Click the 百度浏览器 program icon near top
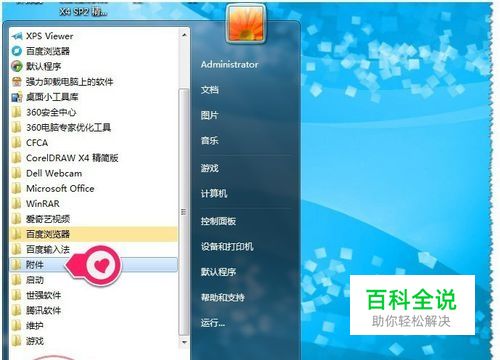The width and height of the screenshot is (500, 360). click(x=17, y=51)
